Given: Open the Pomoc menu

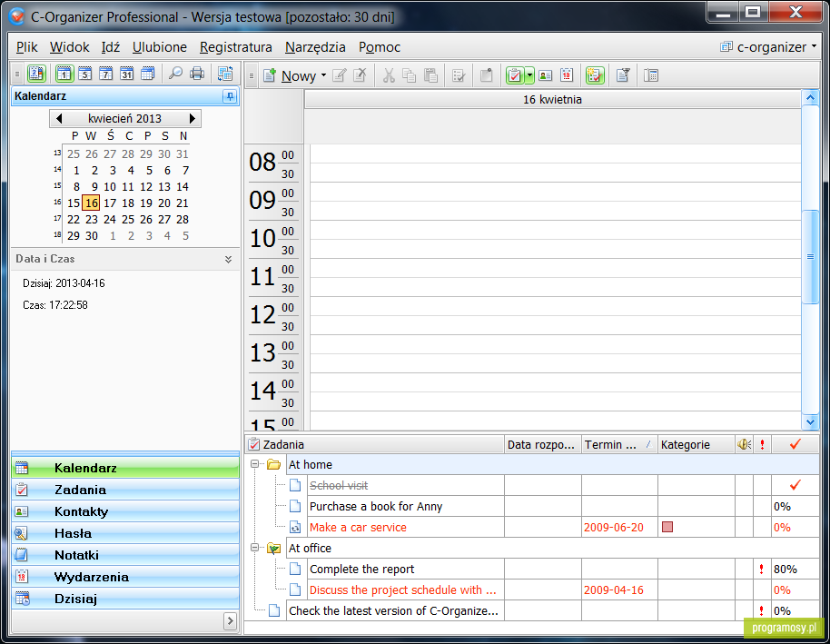Looking at the screenshot, I should 379,47.
